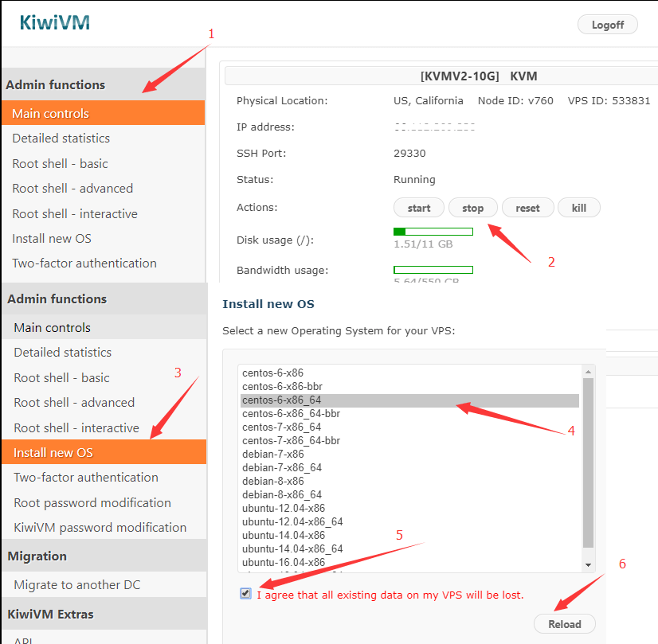The height and width of the screenshot is (644, 658).
Task: Open Main controls in the upper sidebar
Action: (104, 113)
